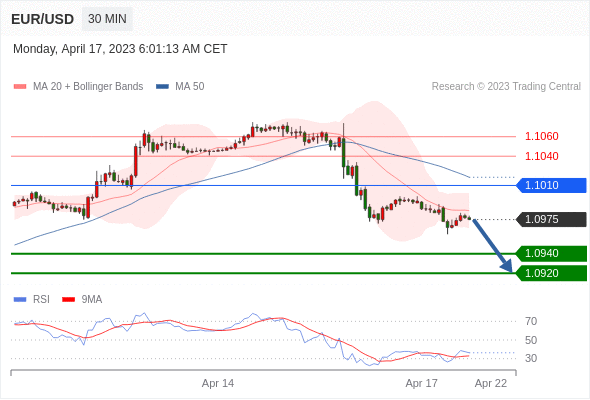Click the Apr 22 date axis label
590x400 pixels.
click(x=491, y=383)
